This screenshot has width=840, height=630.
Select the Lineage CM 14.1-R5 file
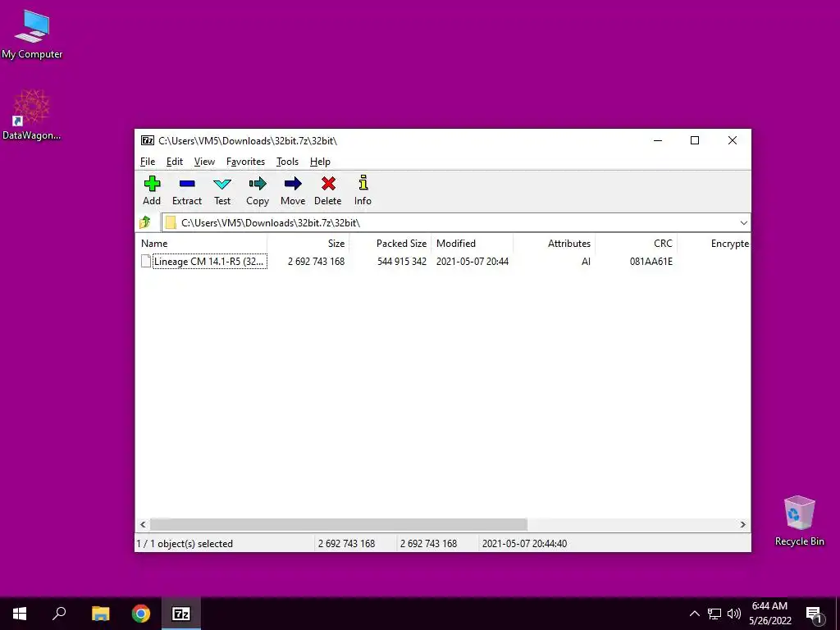pyautogui.click(x=208, y=262)
